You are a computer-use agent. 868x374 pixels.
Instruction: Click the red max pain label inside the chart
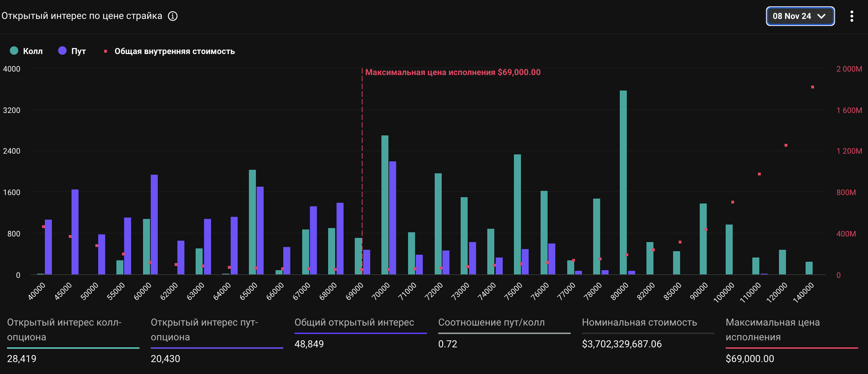click(453, 72)
